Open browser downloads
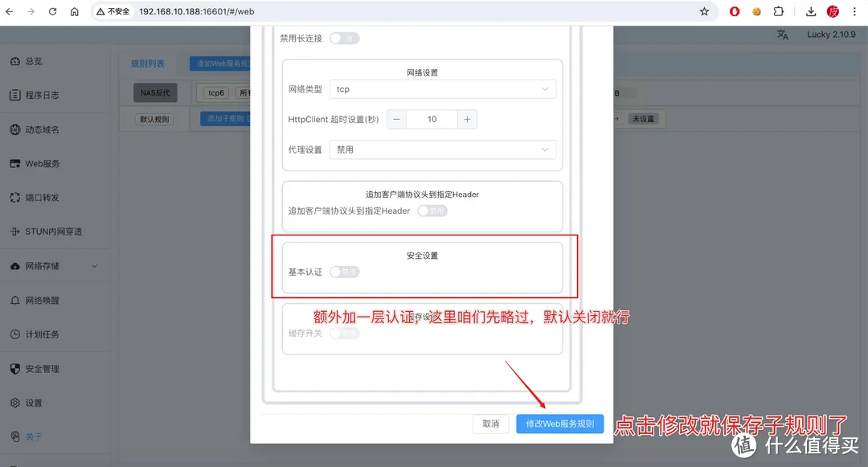The image size is (868, 467). pyautogui.click(x=810, y=11)
